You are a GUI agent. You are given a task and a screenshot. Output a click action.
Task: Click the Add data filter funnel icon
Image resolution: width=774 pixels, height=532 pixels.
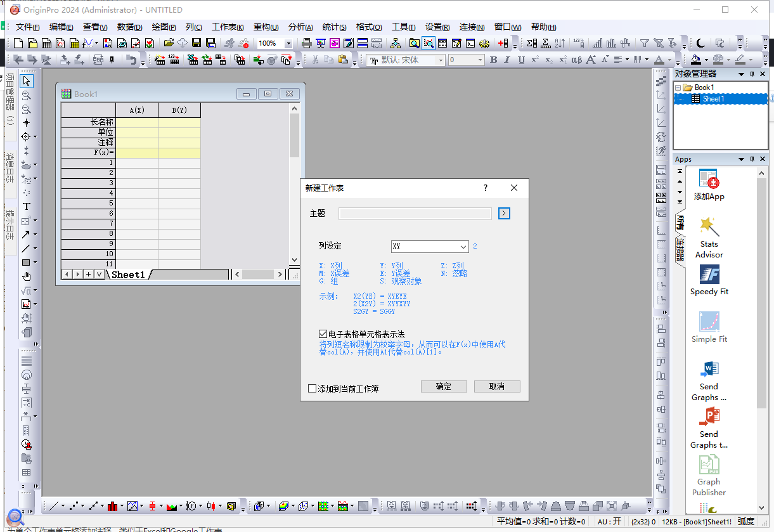645,43
